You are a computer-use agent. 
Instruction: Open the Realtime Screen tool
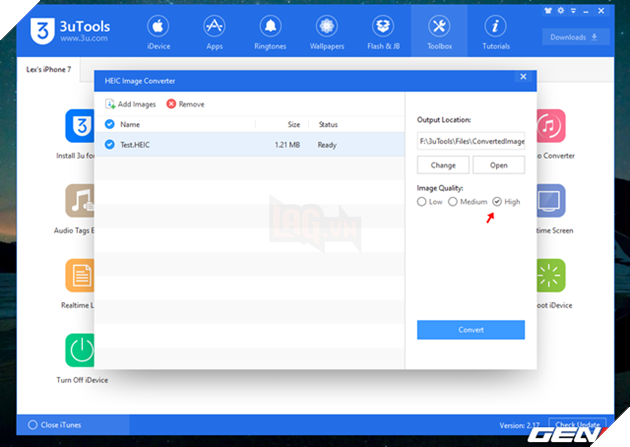tap(551, 200)
